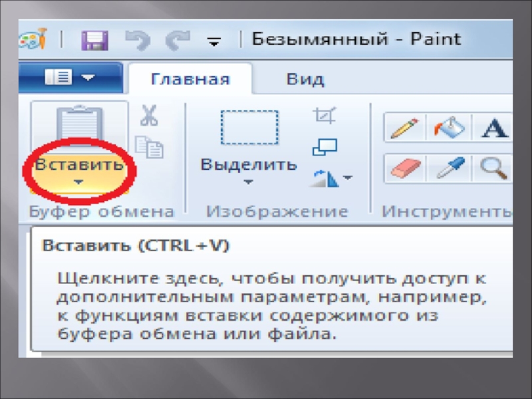Select the Magnifier tool
The width and height of the screenshot is (532, 399).
[x=493, y=168]
